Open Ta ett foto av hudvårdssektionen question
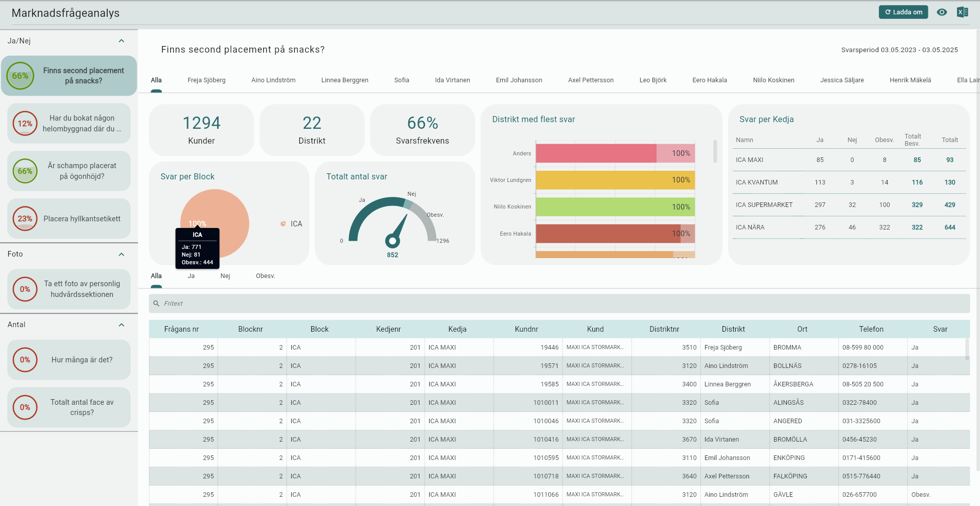 coord(69,289)
